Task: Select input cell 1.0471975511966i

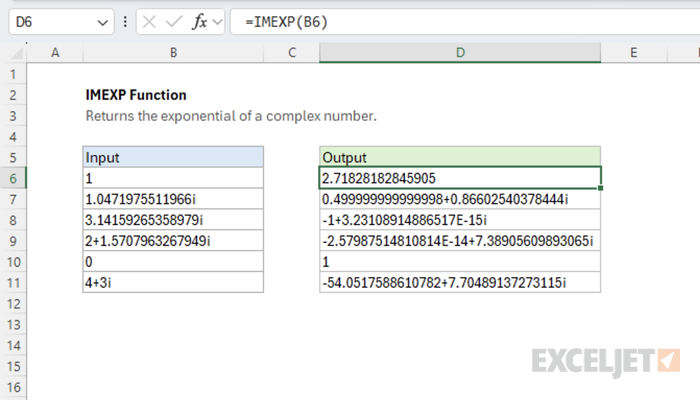Action: coord(173,199)
